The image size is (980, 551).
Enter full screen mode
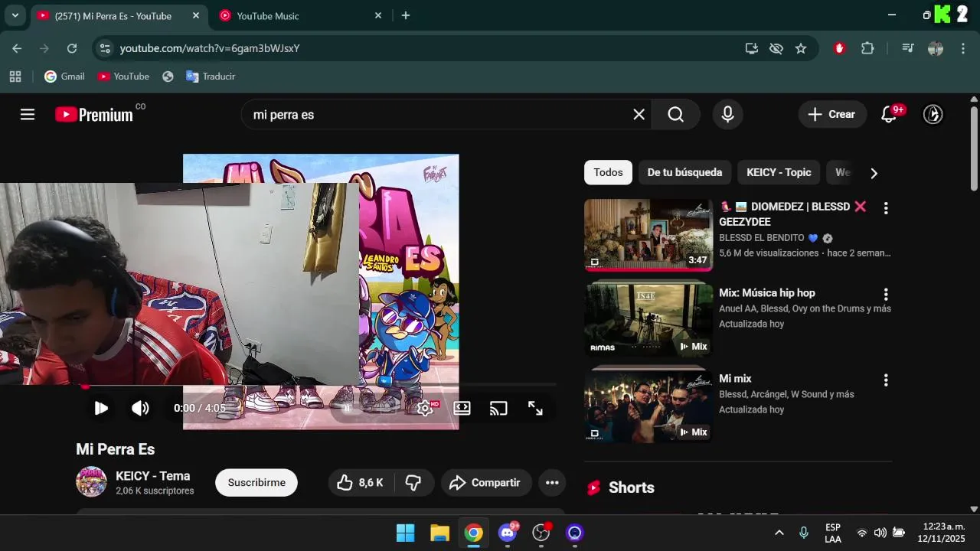pos(535,408)
